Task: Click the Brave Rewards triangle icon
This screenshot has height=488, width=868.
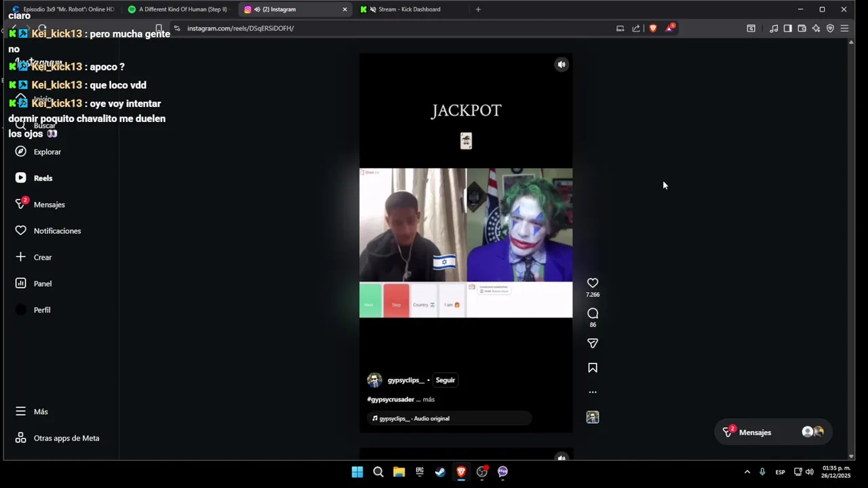Action: [669, 28]
